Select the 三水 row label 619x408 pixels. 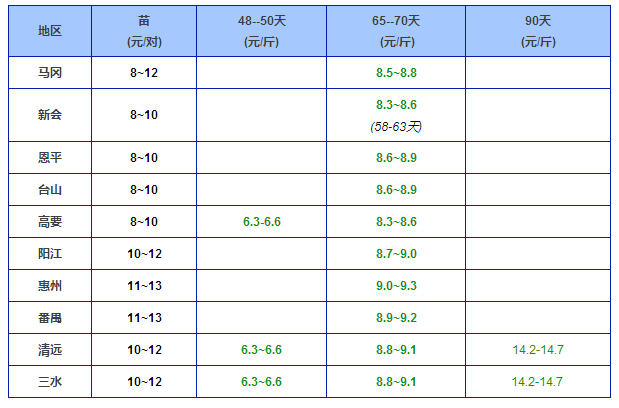[50, 382]
